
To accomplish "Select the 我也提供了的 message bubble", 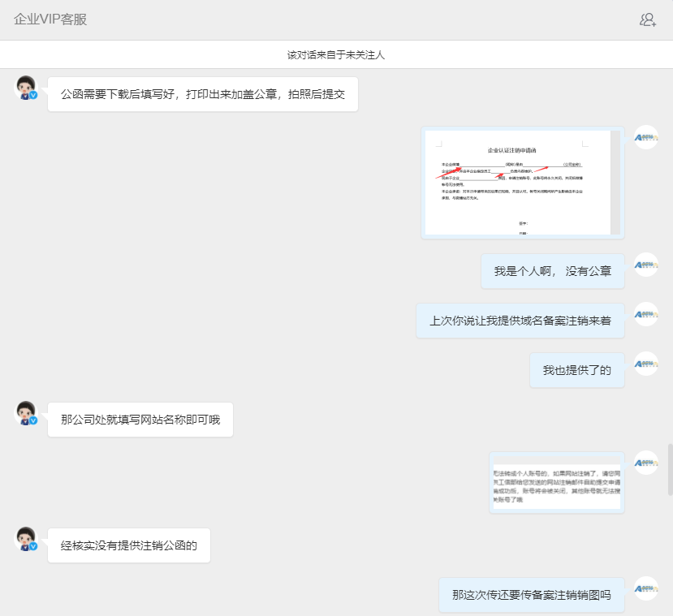I will click(576, 370).
